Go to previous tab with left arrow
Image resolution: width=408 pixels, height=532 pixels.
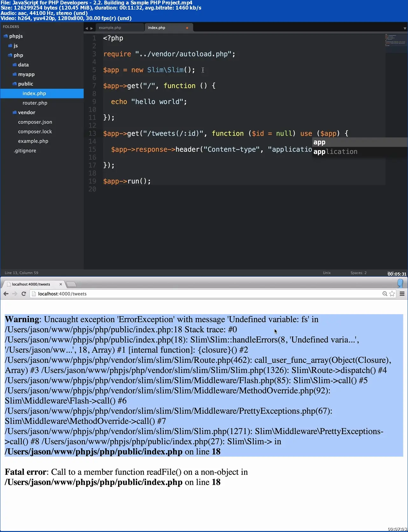[87, 28]
